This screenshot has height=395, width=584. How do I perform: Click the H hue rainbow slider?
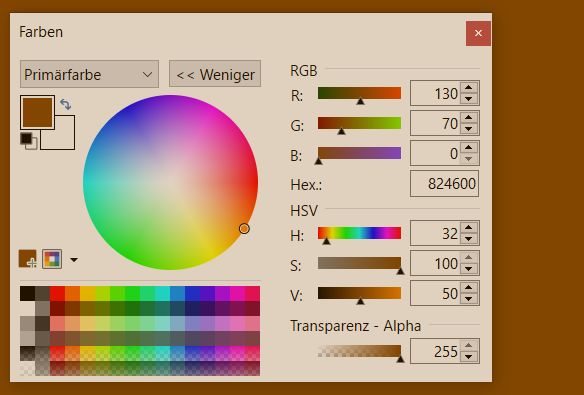(359, 233)
